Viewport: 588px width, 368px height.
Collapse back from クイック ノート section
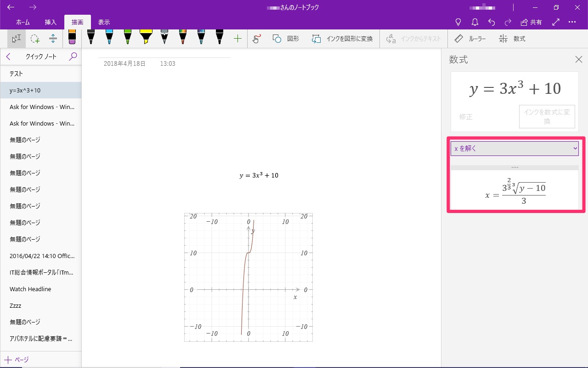tap(8, 57)
